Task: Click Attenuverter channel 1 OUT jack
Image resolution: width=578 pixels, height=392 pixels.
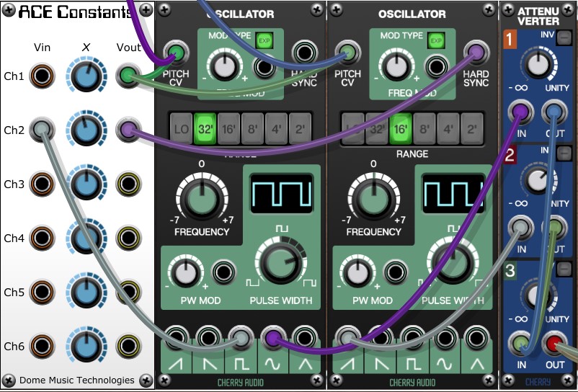Action: tap(554, 112)
